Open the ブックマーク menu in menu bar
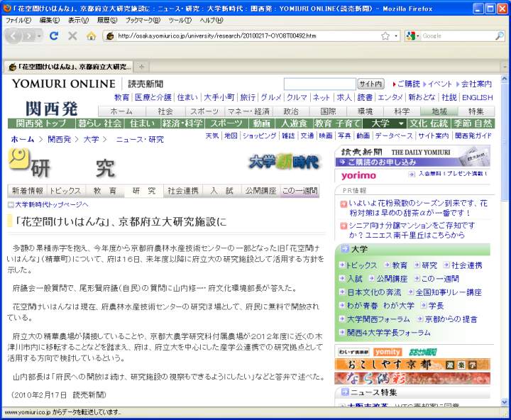 pyautogui.click(x=141, y=21)
